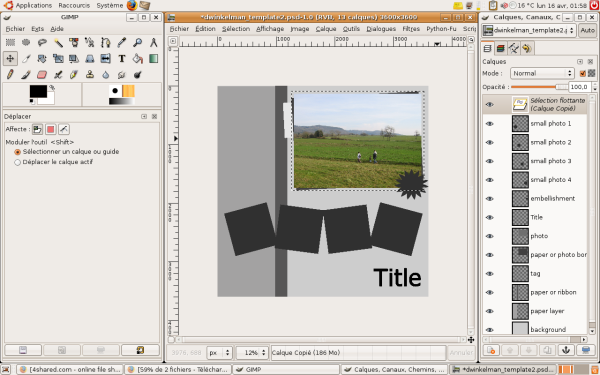Open the Fichier menu in image window
600x375 pixels.
pos(179,29)
